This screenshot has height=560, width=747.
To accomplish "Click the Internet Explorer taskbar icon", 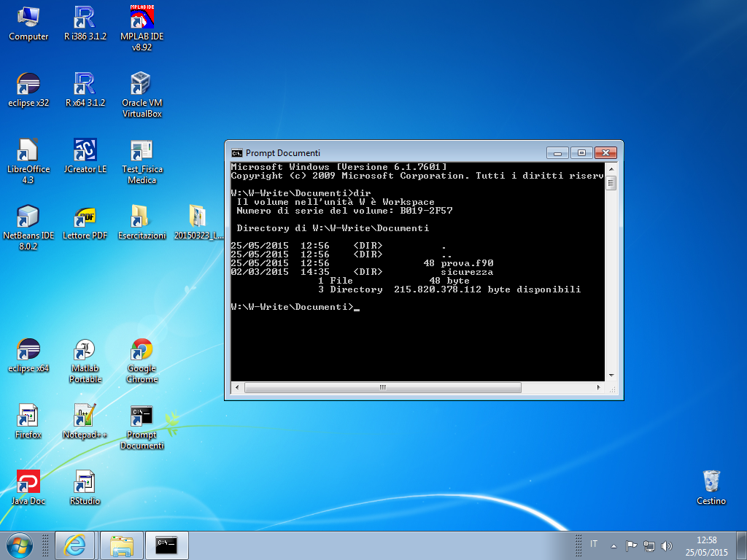I will (75, 545).
